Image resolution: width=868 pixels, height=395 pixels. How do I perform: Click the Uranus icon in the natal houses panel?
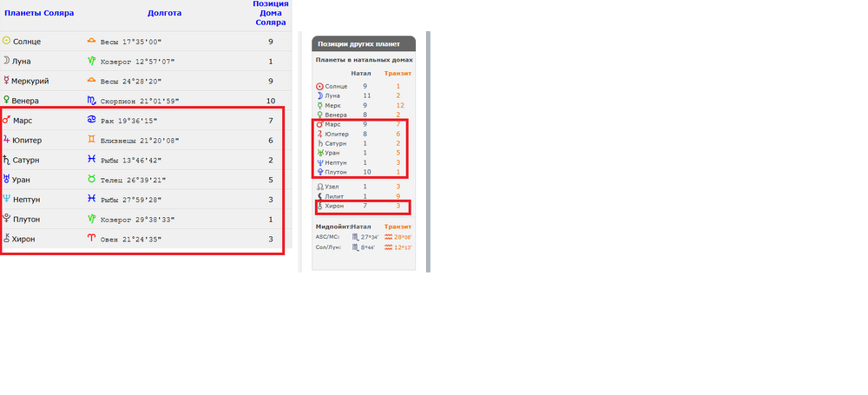tap(319, 152)
